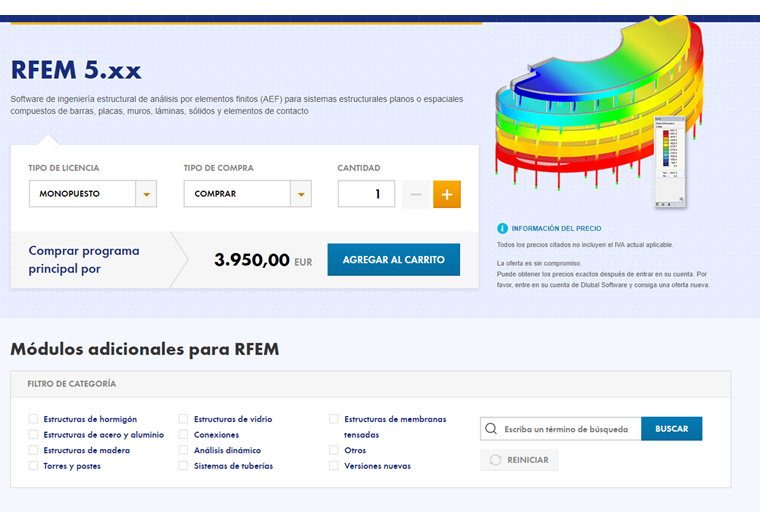
Task: Open the Tipo de Licencia dropdown arrow
Action: point(146,194)
